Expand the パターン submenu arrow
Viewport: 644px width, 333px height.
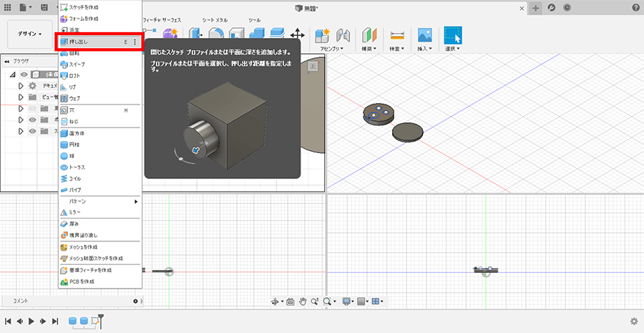[x=135, y=202]
